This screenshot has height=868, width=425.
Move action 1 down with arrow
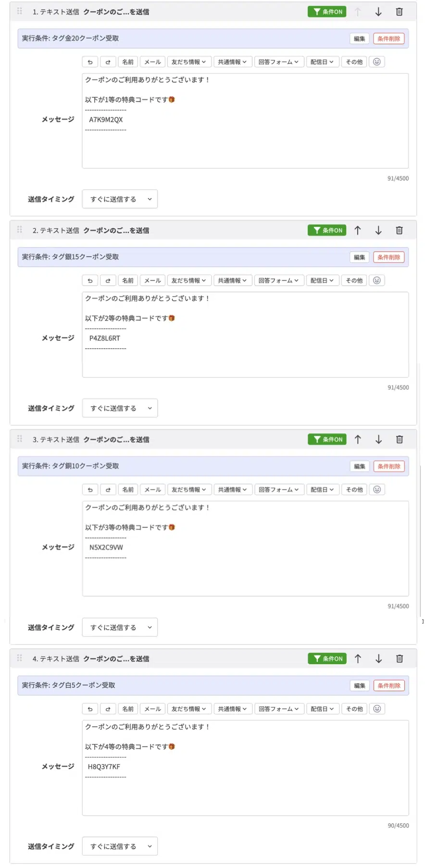[378, 12]
